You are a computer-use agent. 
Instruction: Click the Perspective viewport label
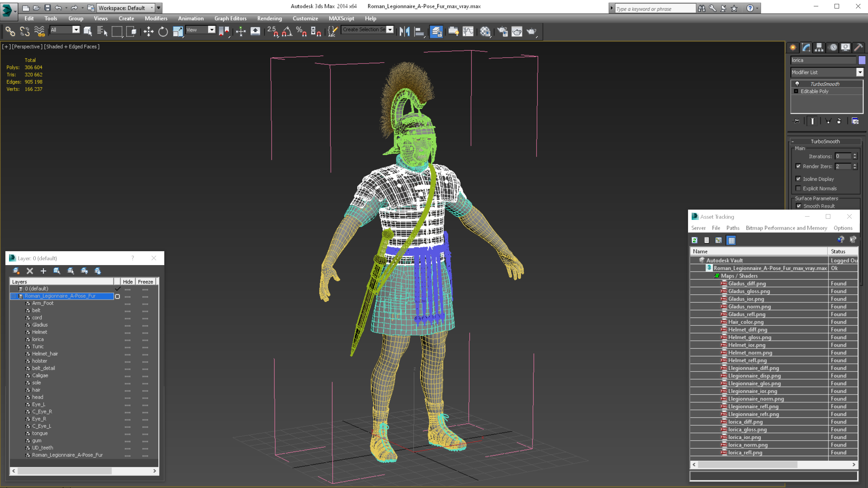click(x=27, y=46)
